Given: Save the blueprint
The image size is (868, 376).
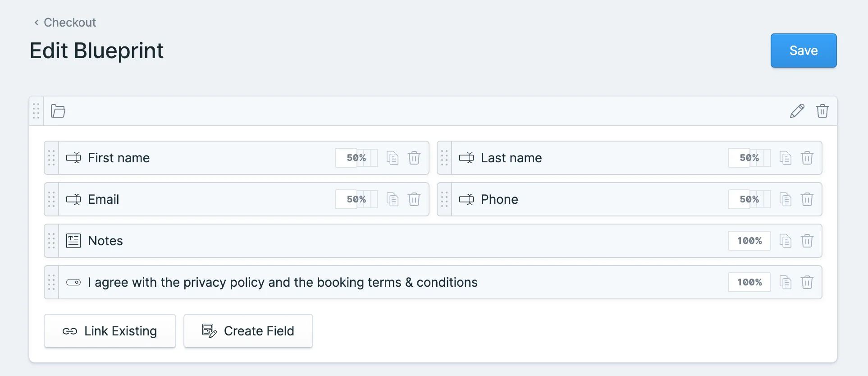Looking at the screenshot, I should (803, 50).
